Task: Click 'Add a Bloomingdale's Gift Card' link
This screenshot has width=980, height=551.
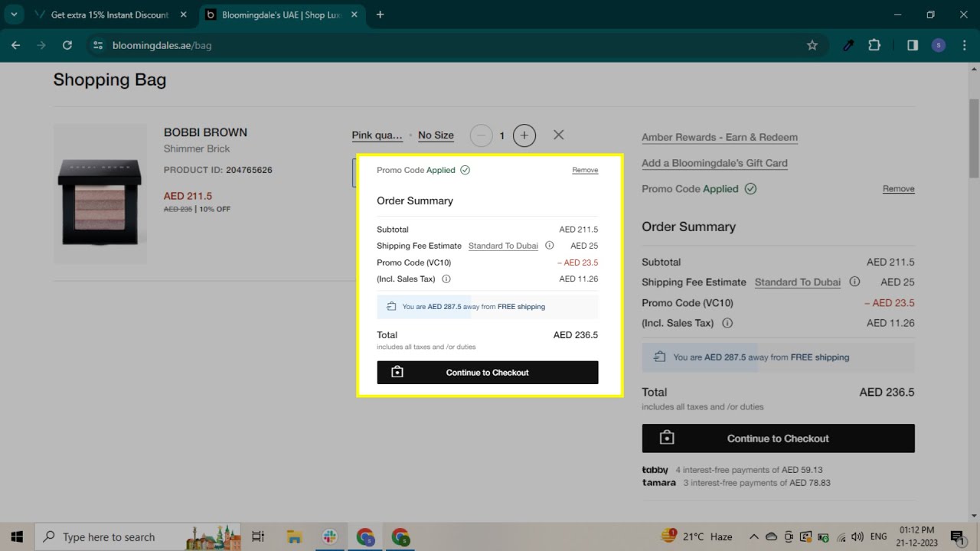Action: point(714,163)
